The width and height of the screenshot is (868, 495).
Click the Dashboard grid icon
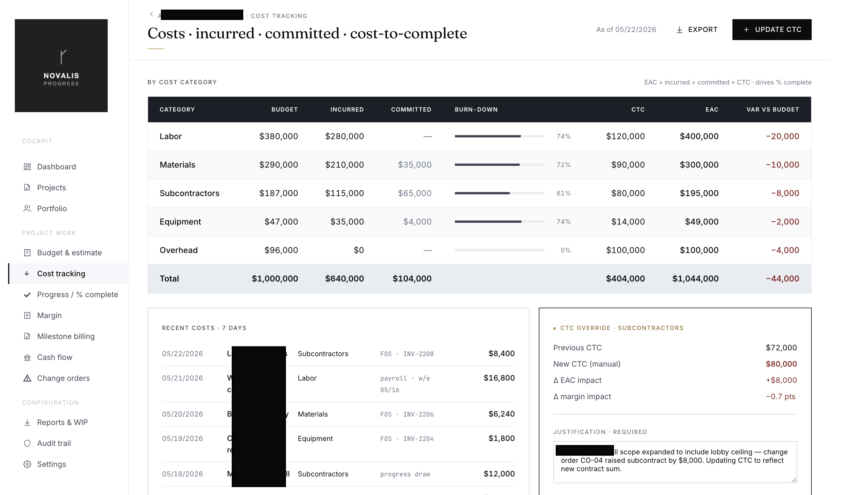tap(27, 166)
